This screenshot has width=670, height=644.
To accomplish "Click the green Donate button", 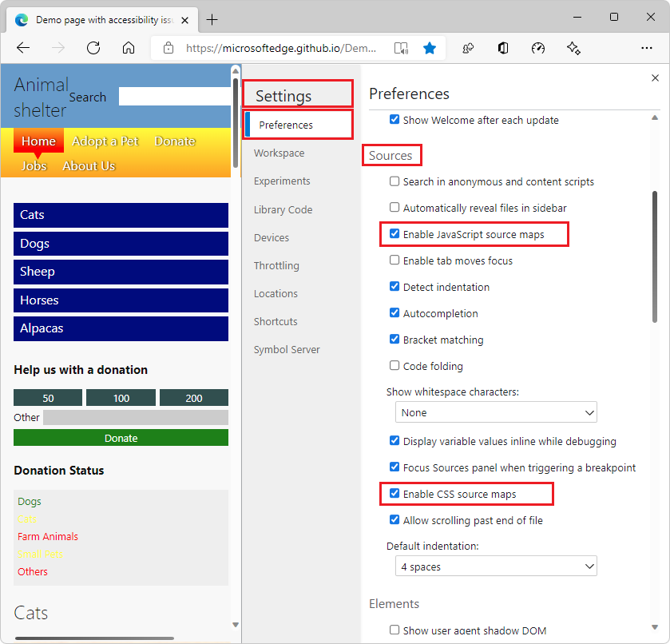I will (121, 438).
